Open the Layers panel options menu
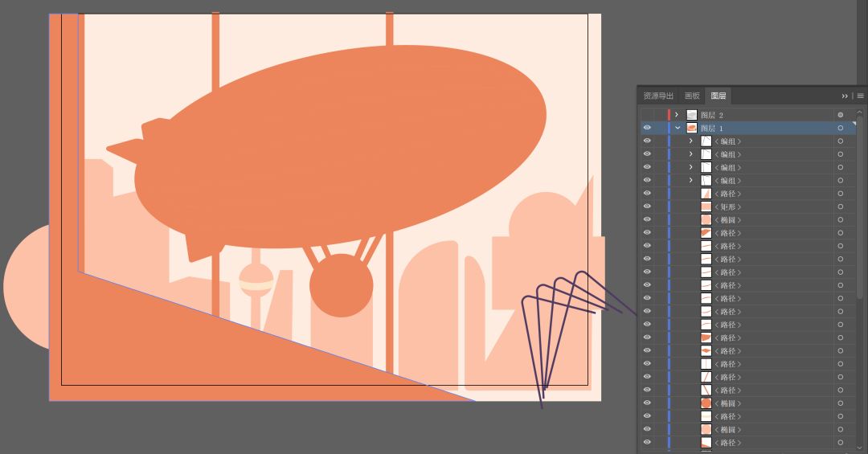Viewport: 868px width, 454px height. click(x=859, y=96)
